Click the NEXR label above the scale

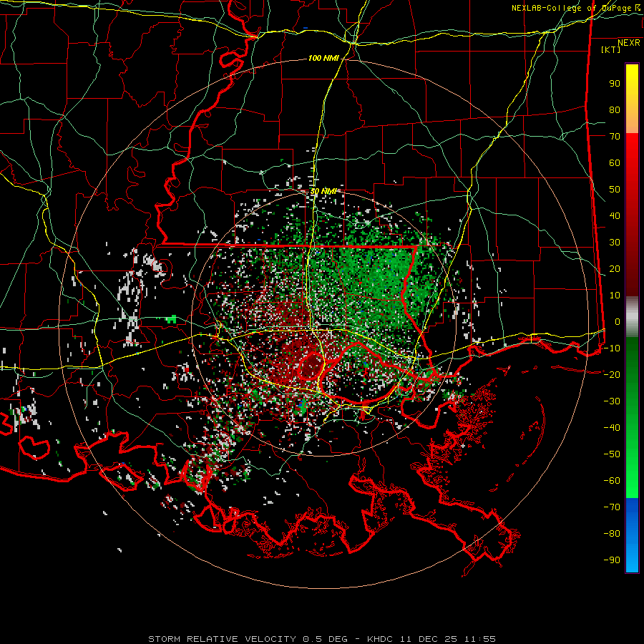pyautogui.click(x=629, y=43)
